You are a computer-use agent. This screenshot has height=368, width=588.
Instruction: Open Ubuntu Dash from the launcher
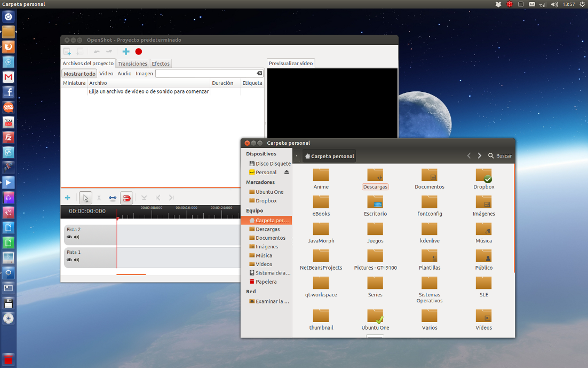click(x=8, y=17)
